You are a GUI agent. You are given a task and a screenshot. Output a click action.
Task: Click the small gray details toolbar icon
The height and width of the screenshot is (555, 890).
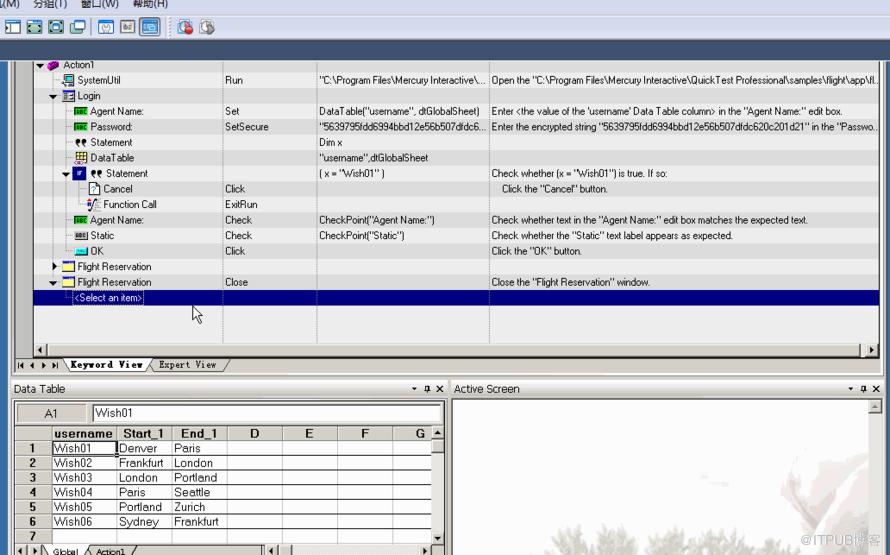pos(127,27)
